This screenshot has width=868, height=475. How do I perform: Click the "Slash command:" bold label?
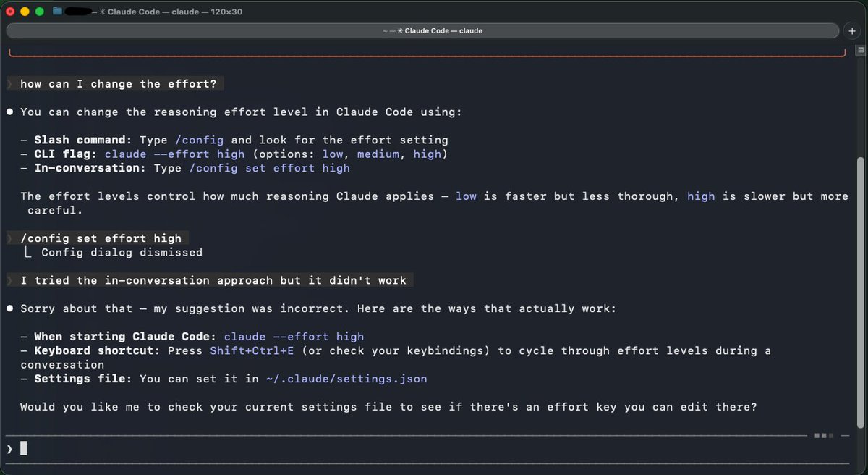[83, 140]
